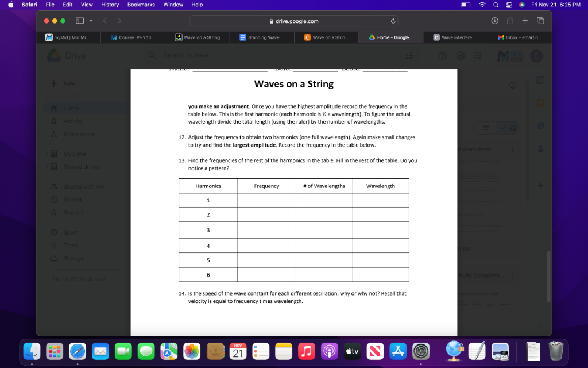588x368 pixels.
Task: Open the Trash in the Dock
Action: click(x=556, y=351)
